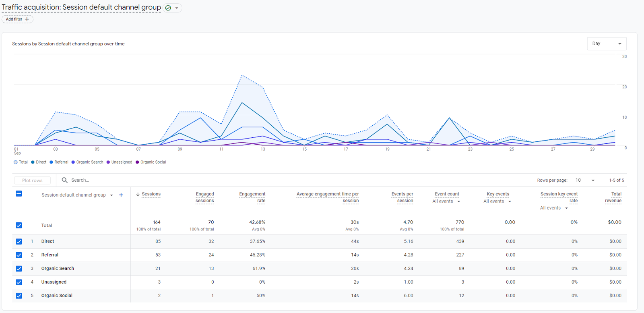Sort by Total revenue column
This screenshot has width=644, height=313.
[613, 197]
